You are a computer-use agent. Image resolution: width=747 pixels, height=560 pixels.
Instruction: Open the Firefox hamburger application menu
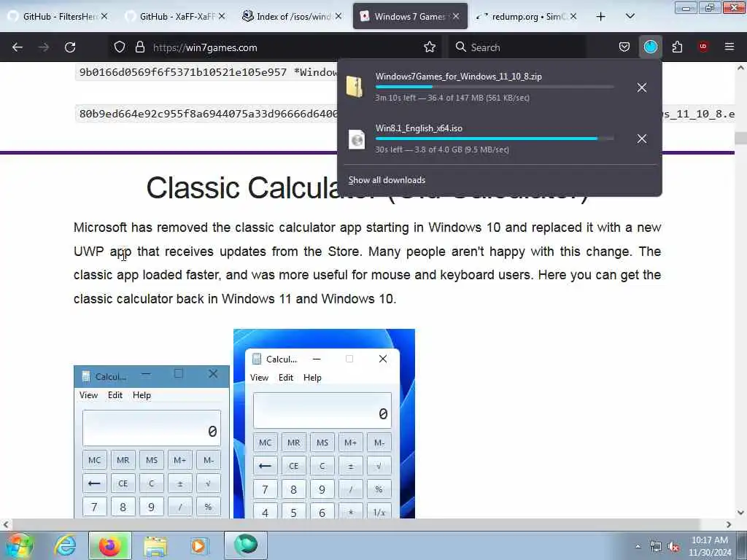pos(729,47)
